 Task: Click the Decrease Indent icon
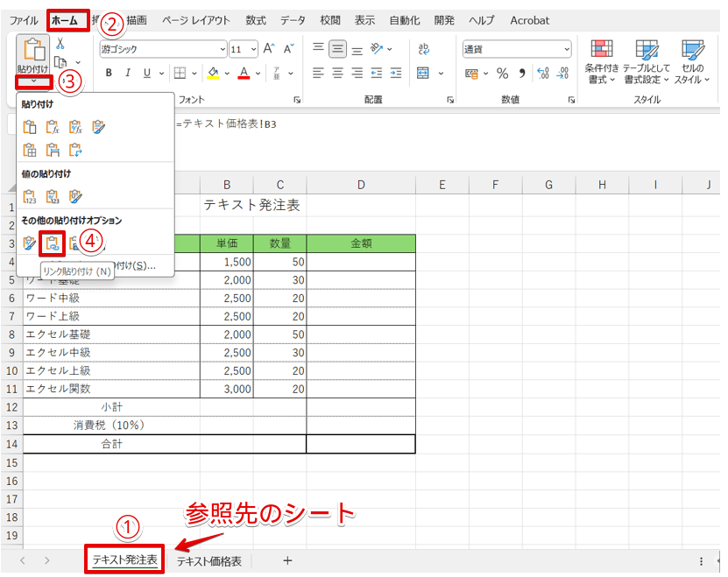[x=377, y=73]
